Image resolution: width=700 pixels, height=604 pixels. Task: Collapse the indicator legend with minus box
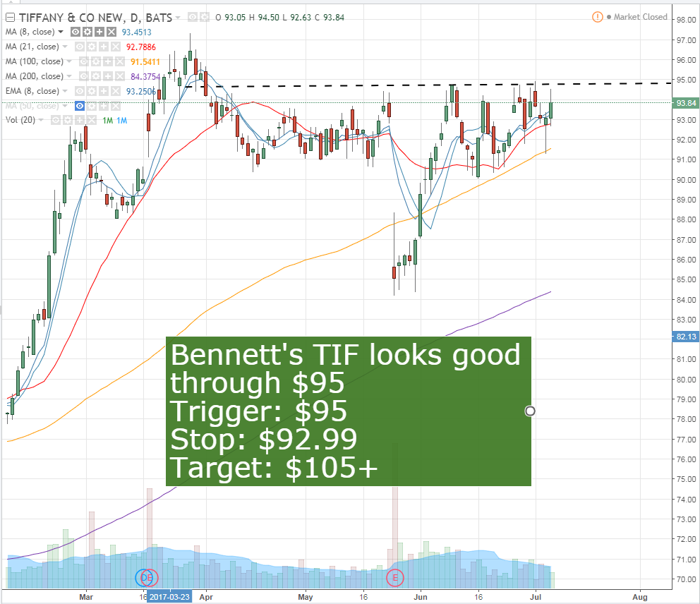[10, 18]
